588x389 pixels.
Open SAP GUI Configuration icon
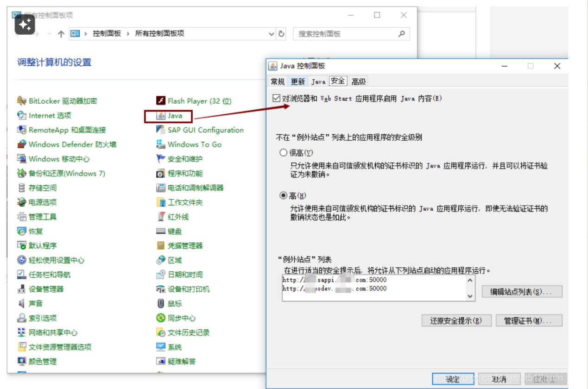161,130
